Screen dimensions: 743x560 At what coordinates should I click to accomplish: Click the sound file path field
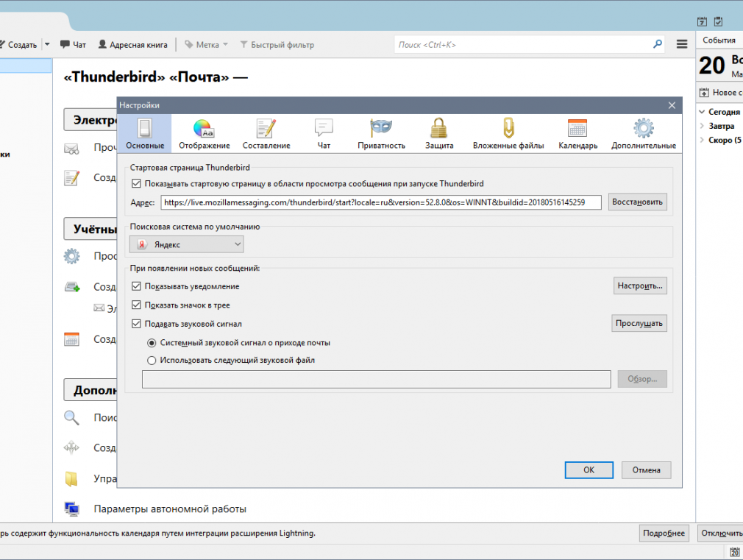(x=376, y=379)
